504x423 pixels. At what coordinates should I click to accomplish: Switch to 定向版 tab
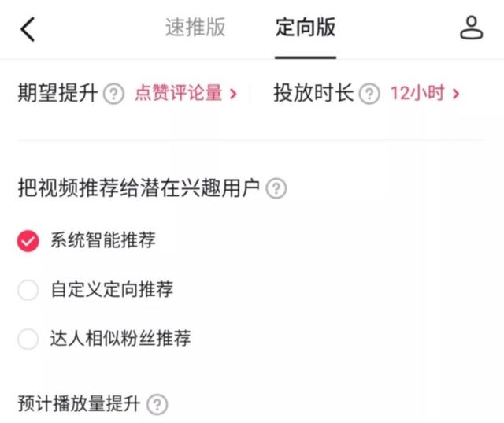[306, 28]
